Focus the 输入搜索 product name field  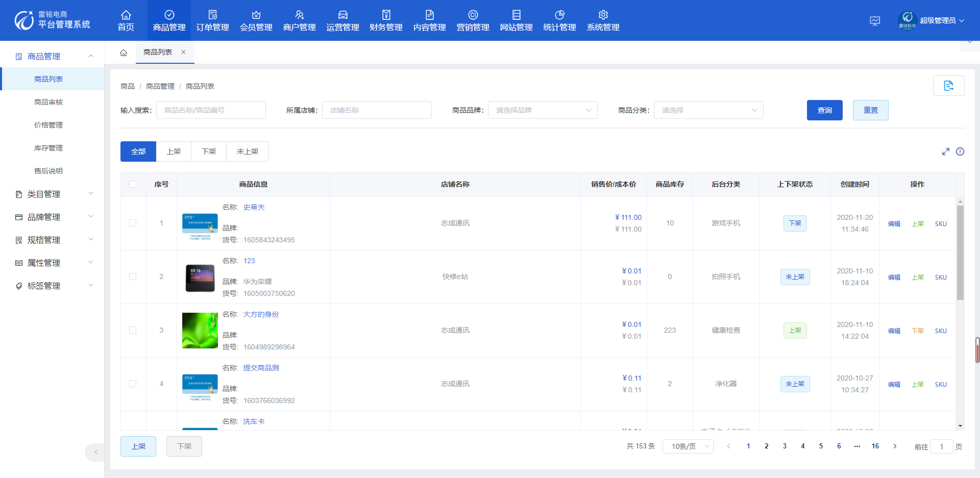[211, 110]
